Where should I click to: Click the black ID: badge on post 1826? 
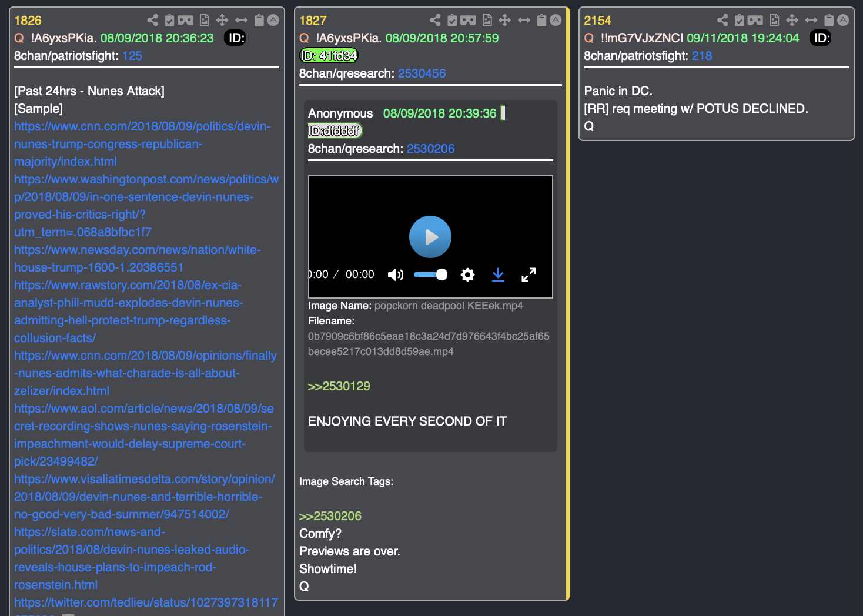point(235,38)
